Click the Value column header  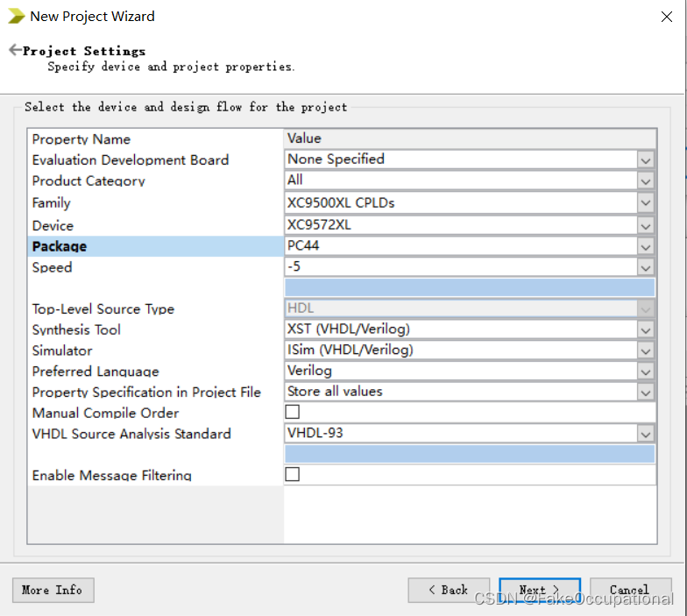(470, 138)
